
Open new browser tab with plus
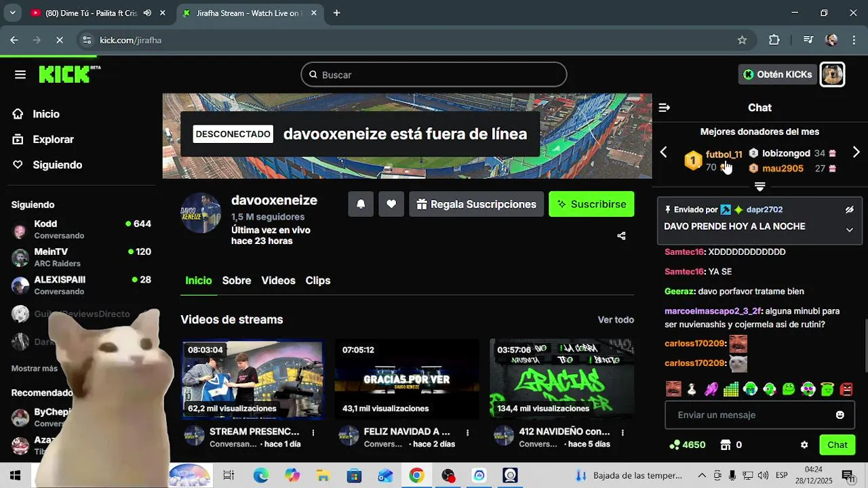(x=336, y=13)
